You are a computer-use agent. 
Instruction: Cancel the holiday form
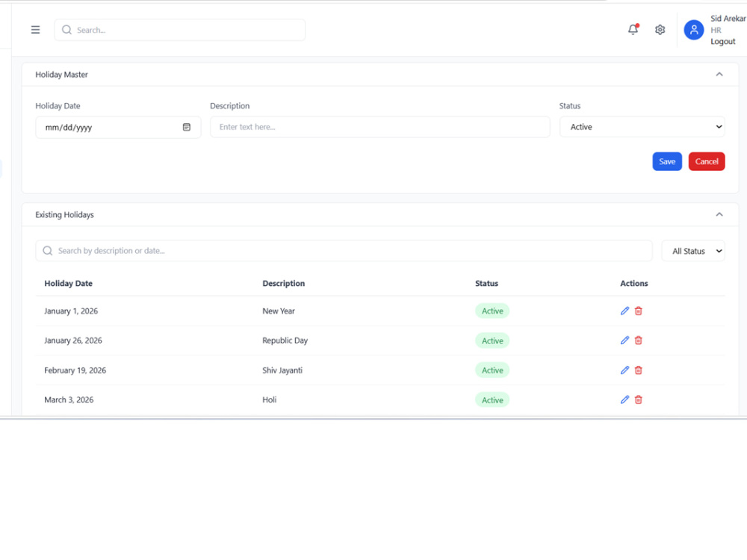[707, 161]
